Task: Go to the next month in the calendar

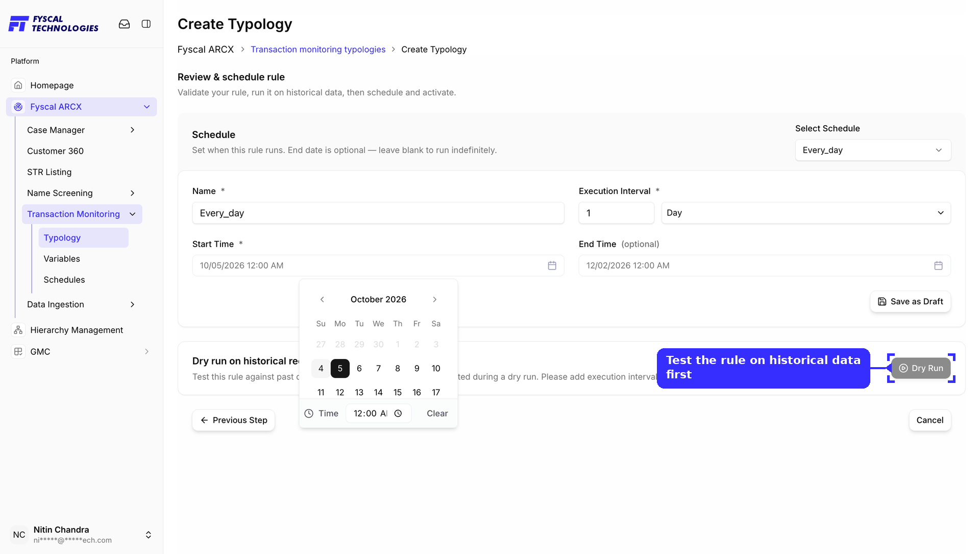Action: point(435,300)
